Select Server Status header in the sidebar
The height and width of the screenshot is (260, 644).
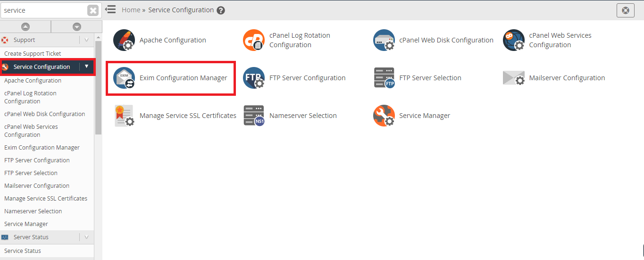(x=31, y=237)
